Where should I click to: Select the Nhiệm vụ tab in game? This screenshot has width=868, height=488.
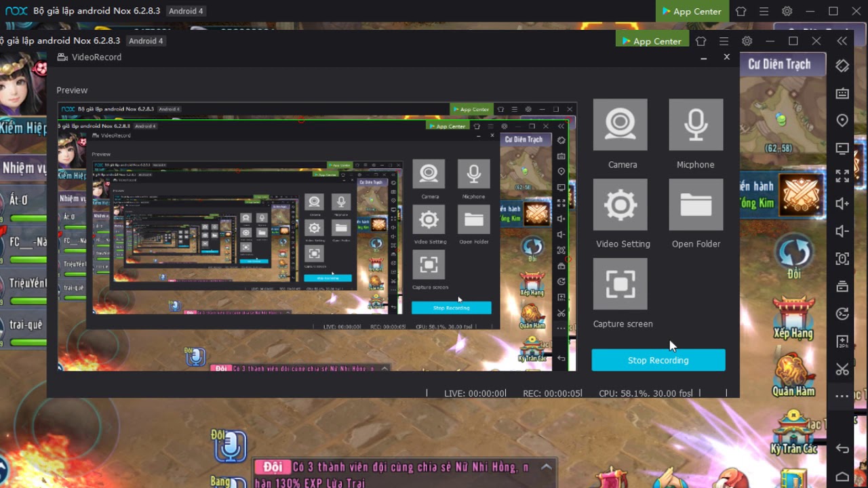pos(24,167)
